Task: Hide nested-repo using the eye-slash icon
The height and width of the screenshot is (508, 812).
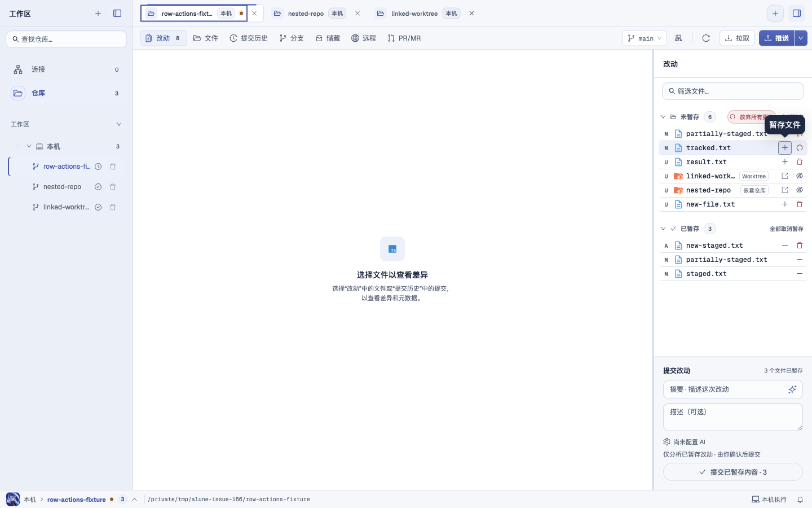Action: tap(800, 190)
